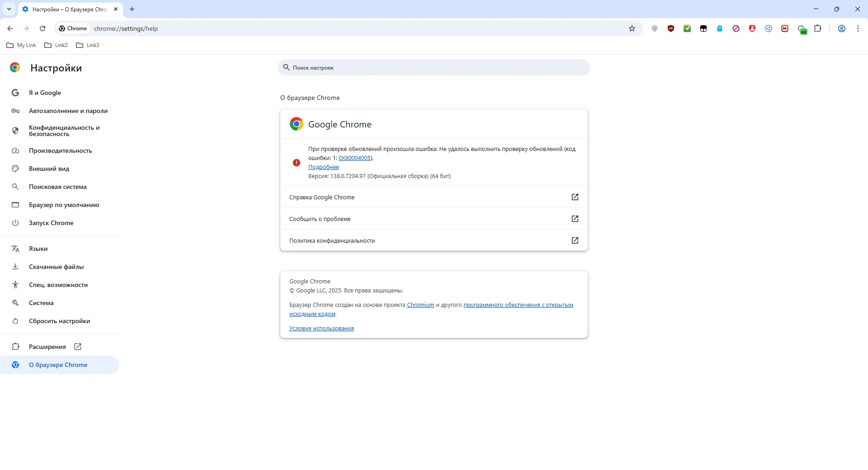
Task: Click the Политика конфиденциальности row label
Action: 332,241
